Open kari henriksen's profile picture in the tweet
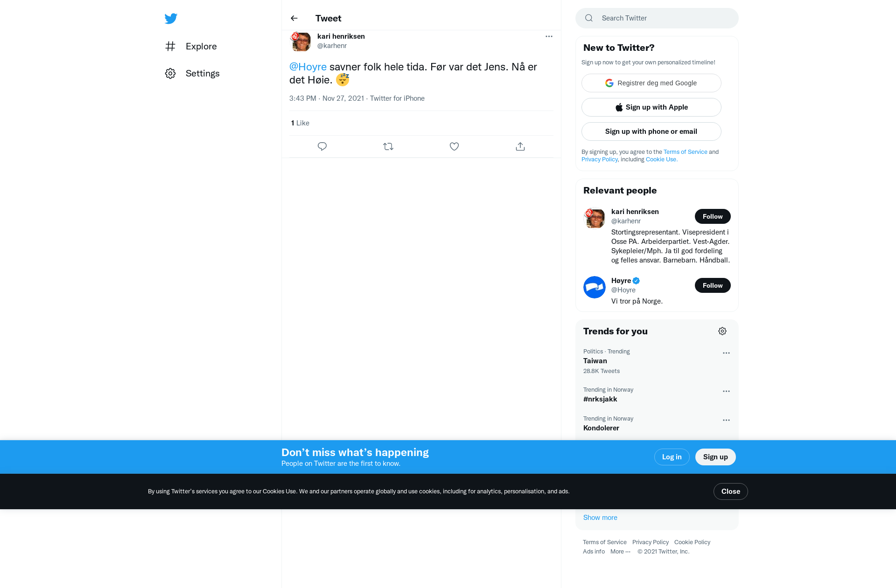 tap(301, 41)
